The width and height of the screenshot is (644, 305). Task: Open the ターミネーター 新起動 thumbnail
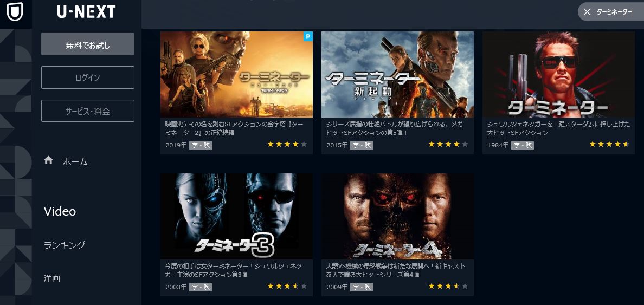tap(397, 74)
